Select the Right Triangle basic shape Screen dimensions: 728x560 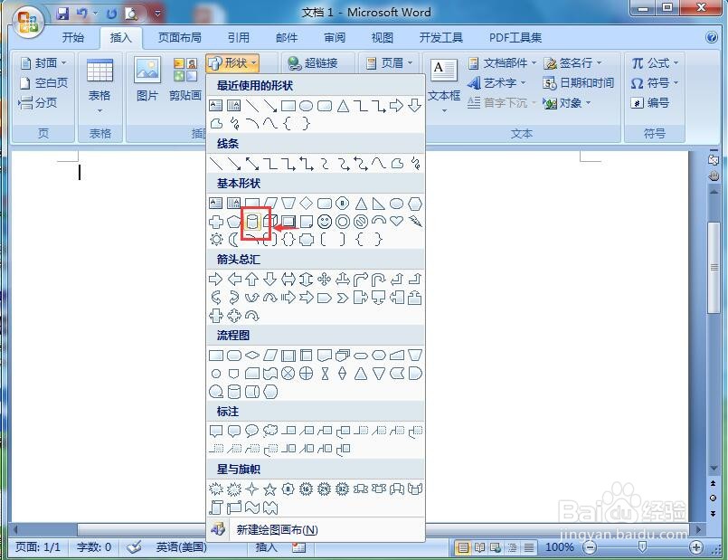(378, 204)
